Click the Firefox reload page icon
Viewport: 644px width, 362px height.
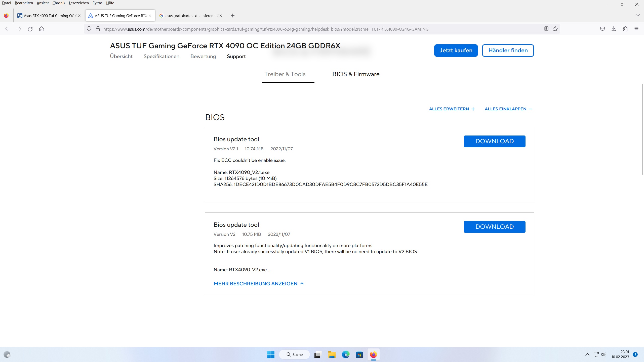(30, 29)
